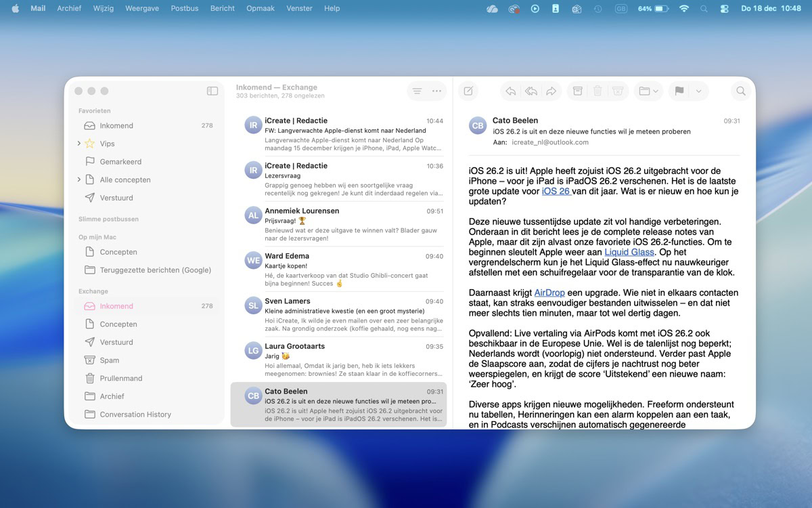Click the AirDrop link in the message
Screen dimensions: 812x508
[x=548, y=293]
